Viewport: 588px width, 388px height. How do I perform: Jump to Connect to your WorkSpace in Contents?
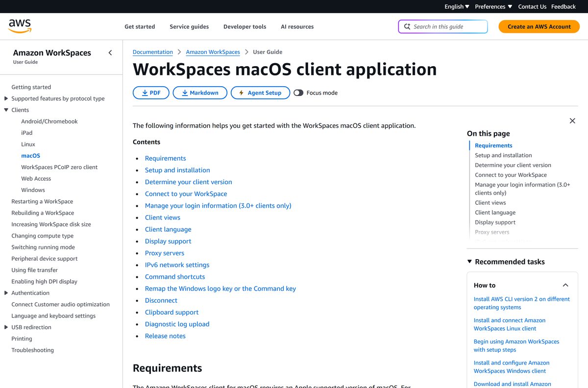[x=186, y=194]
